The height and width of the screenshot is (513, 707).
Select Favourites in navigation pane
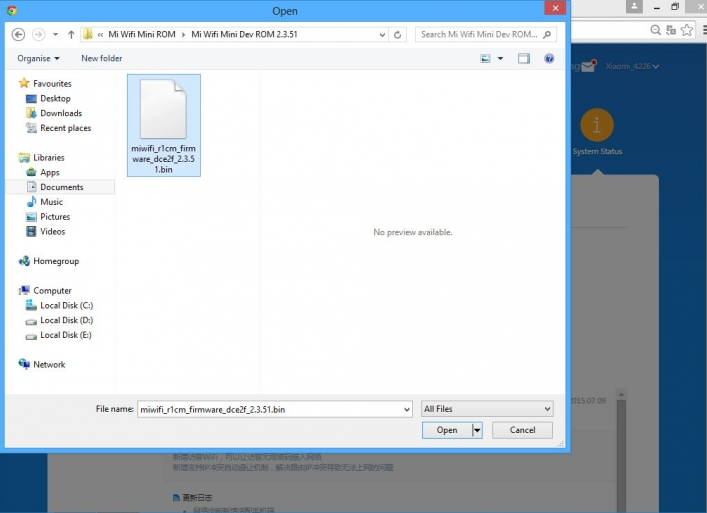(x=45, y=83)
